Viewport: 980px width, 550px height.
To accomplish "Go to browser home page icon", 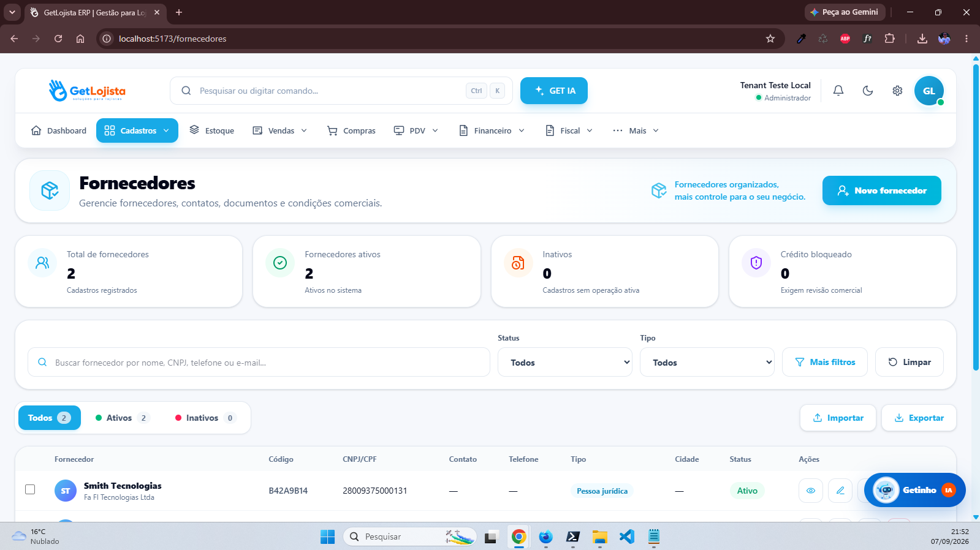I will [80, 39].
